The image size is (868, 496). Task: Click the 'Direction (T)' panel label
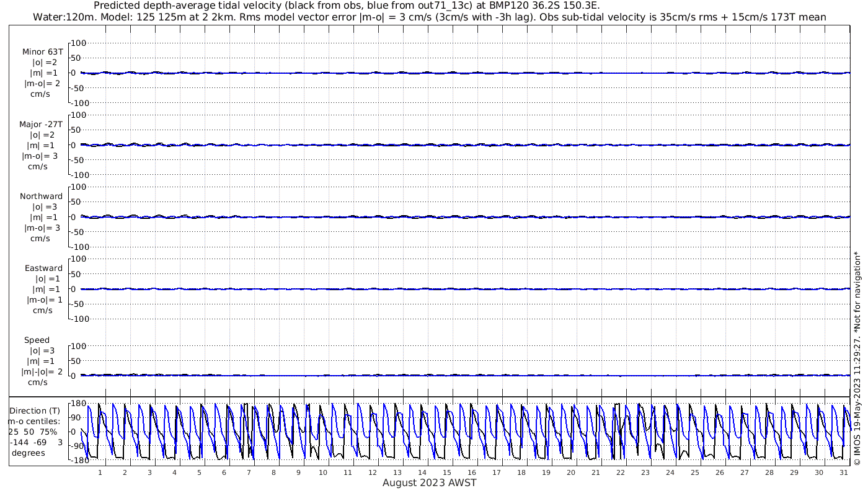37,410
